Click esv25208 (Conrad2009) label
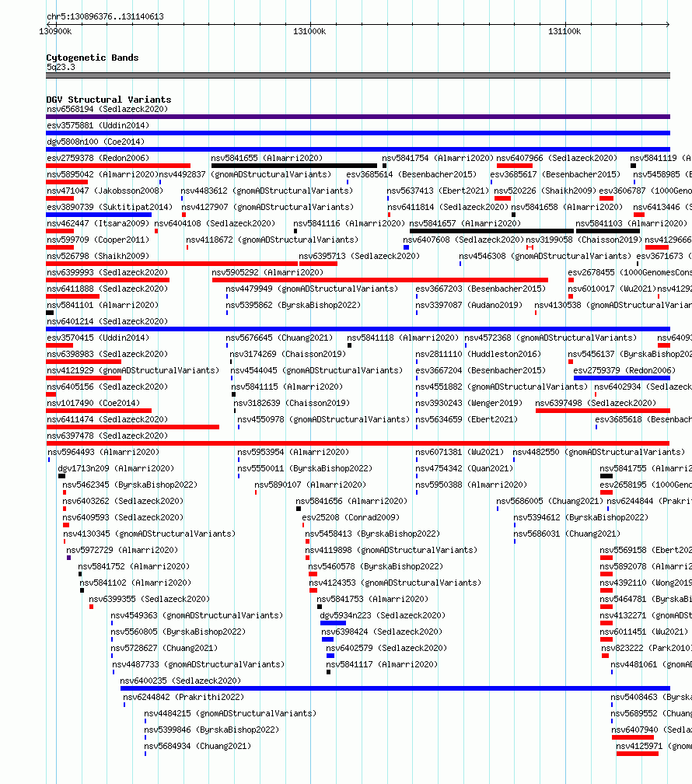Screen dimensions: 692x784 coord(351,517)
